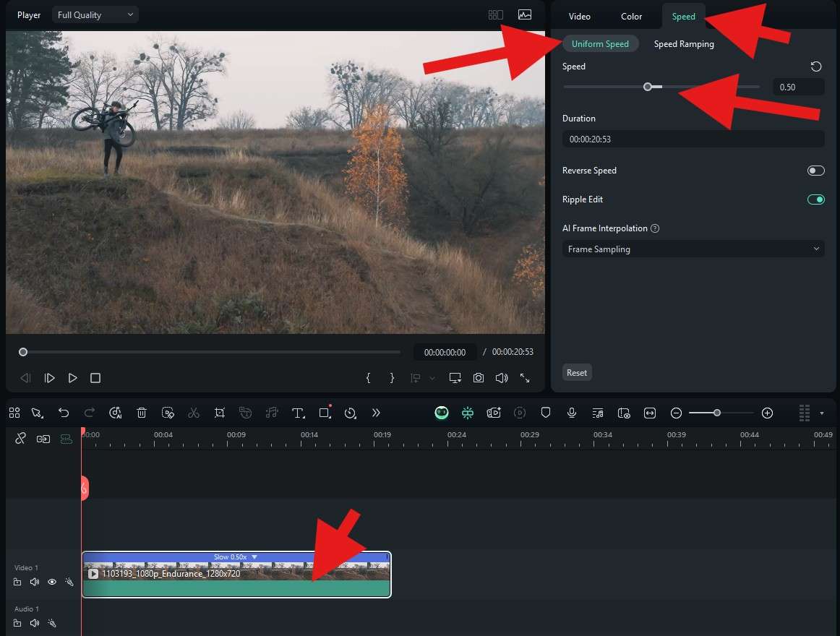Image resolution: width=840 pixels, height=636 pixels.
Task: Expand the Slow 0.50x clip speed menu
Action: 254,557
